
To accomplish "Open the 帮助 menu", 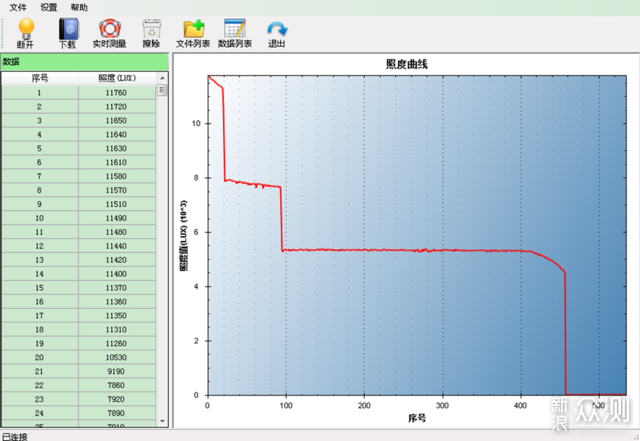I will pos(79,7).
